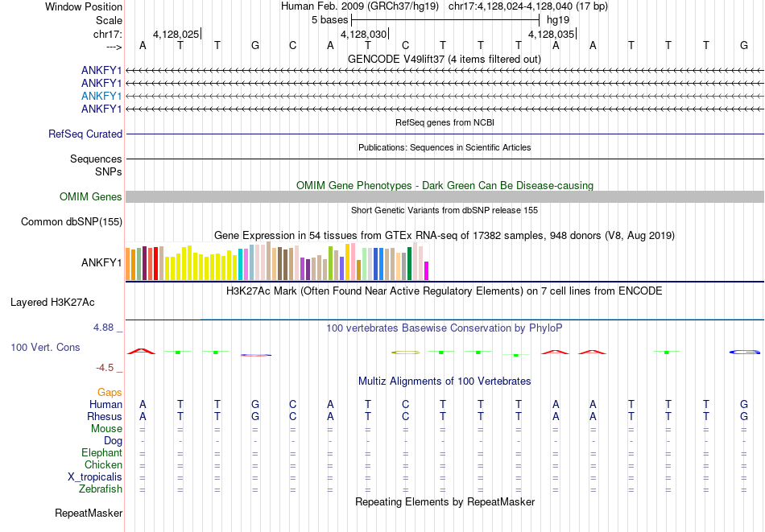Click 'Basewise Conservation by PhyloP' title

[x=445, y=328]
